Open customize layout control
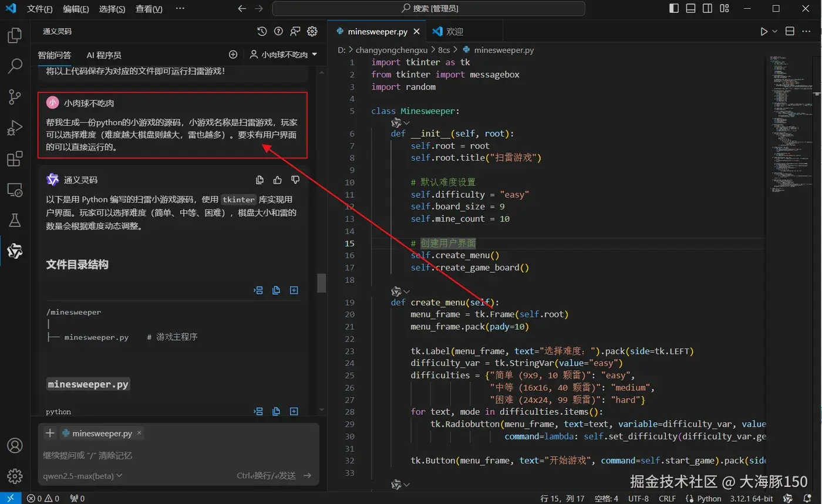This screenshot has height=504, width=822. pos(725,8)
